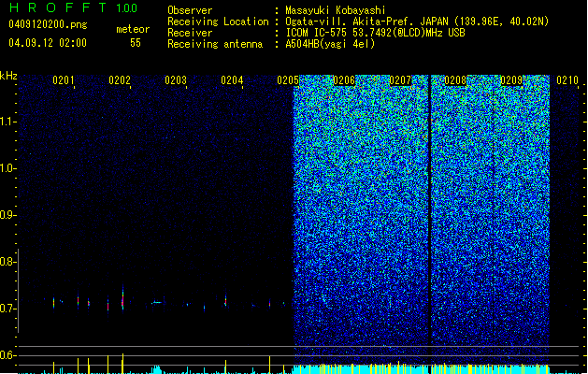This screenshot has width=588, height=374.
Task: Click the meteor count label
Action: [133, 29]
